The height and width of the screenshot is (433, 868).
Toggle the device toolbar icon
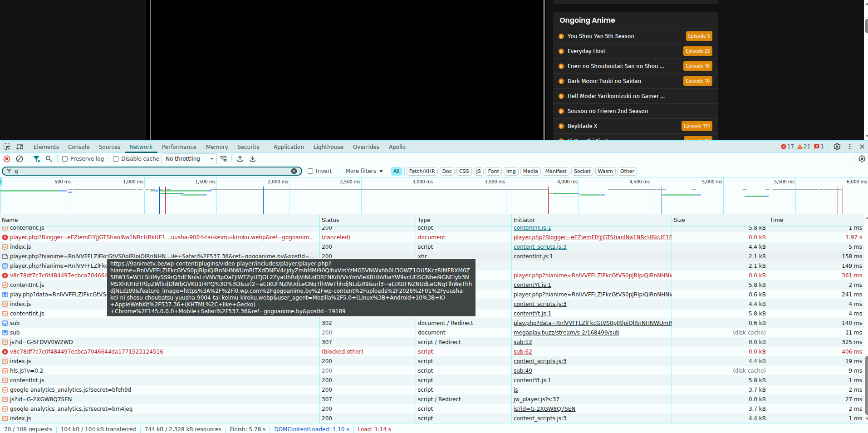[x=20, y=147]
